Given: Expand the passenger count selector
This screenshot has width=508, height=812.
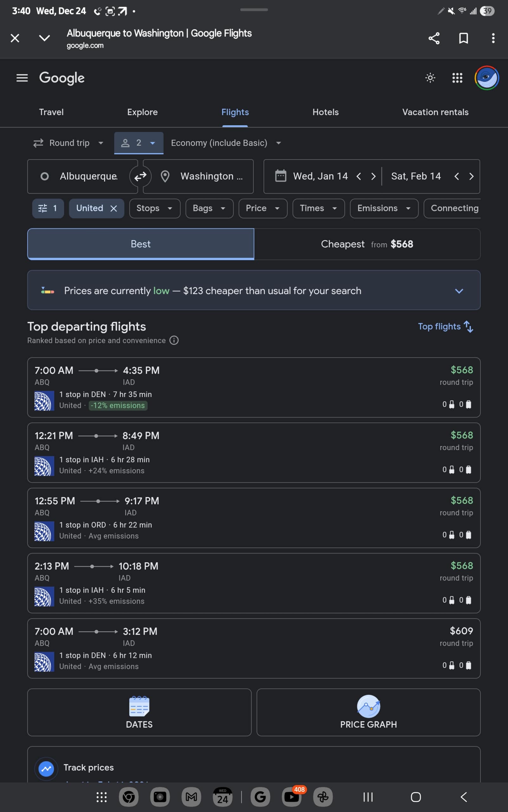Looking at the screenshot, I should (139, 143).
